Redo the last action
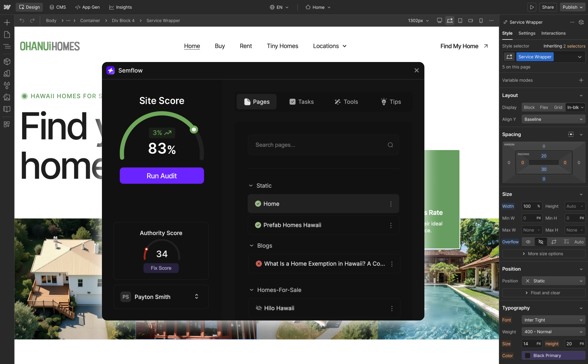The height and width of the screenshot is (364, 588). point(32,20)
